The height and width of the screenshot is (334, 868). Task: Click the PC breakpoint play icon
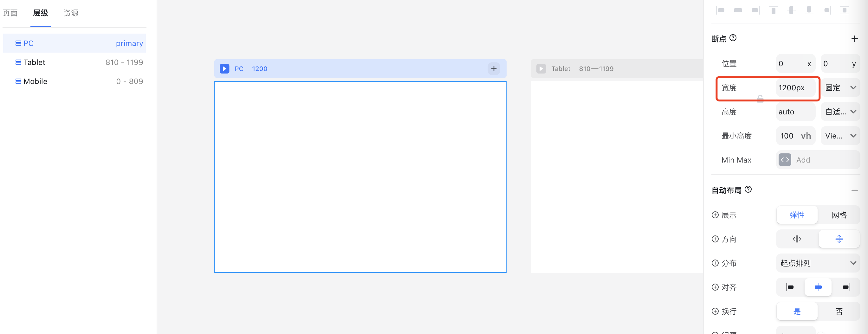[x=224, y=69]
